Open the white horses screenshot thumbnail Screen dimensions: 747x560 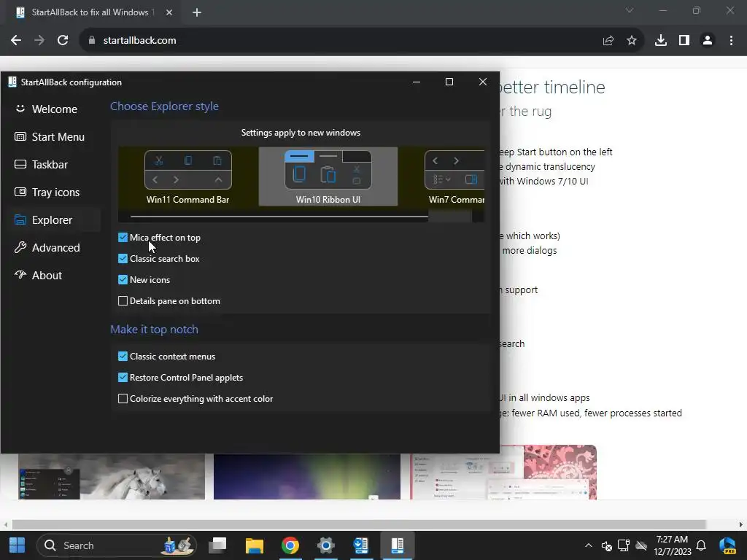click(x=112, y=476)
